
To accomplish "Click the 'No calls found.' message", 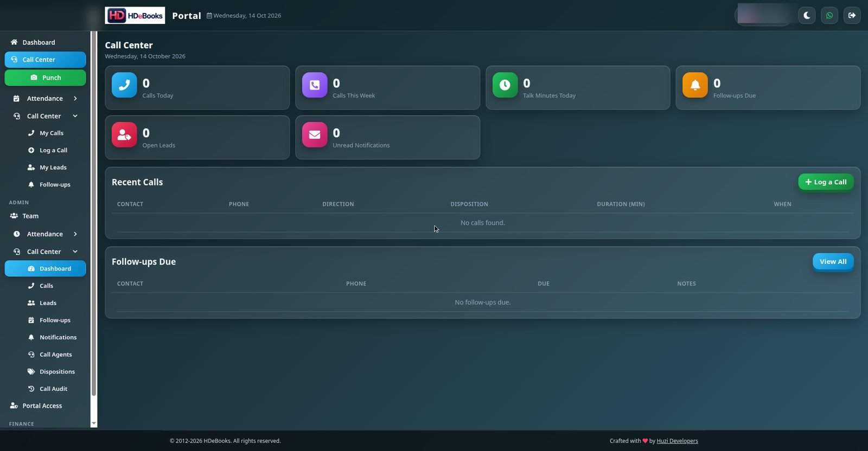I will 483,223.
